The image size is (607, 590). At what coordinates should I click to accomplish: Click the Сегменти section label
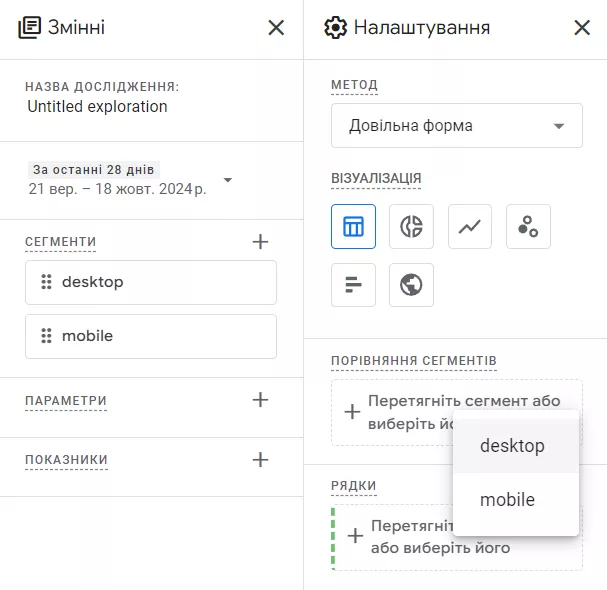[60, 242]
